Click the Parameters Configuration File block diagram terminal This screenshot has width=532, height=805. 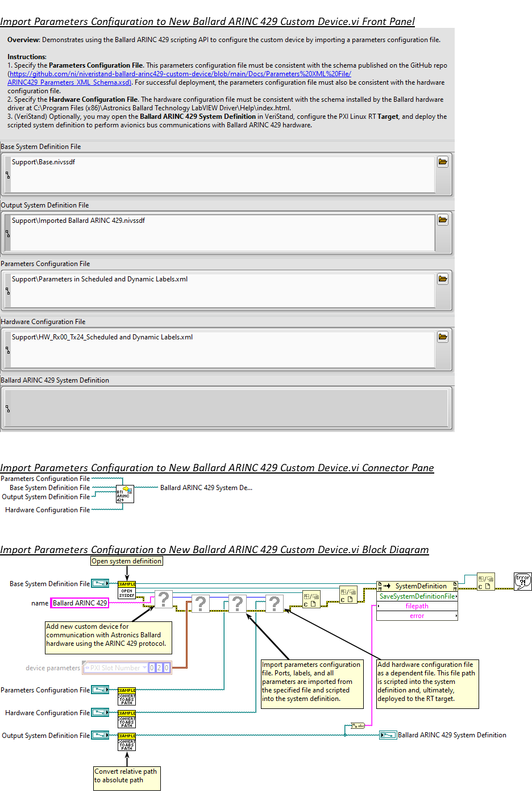101,690
